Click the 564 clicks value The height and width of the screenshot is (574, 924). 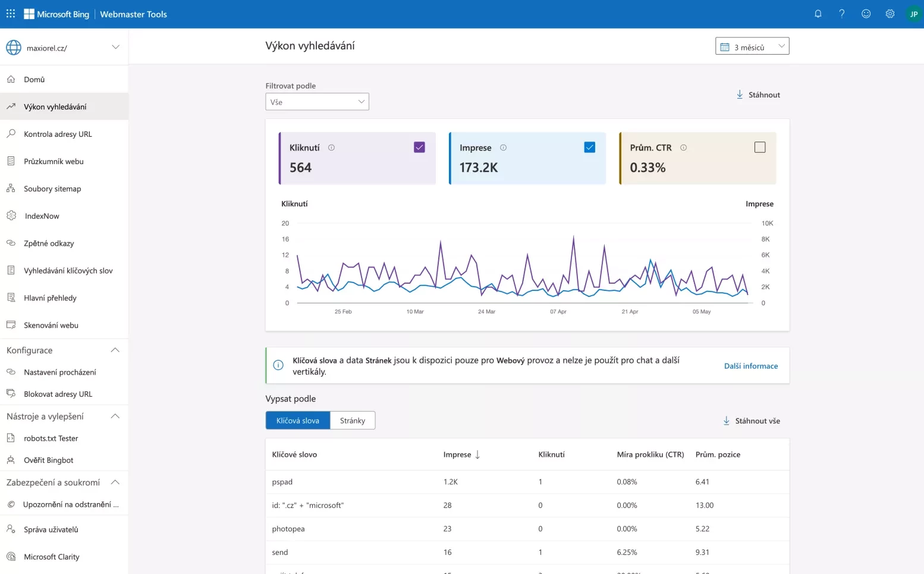300,168
